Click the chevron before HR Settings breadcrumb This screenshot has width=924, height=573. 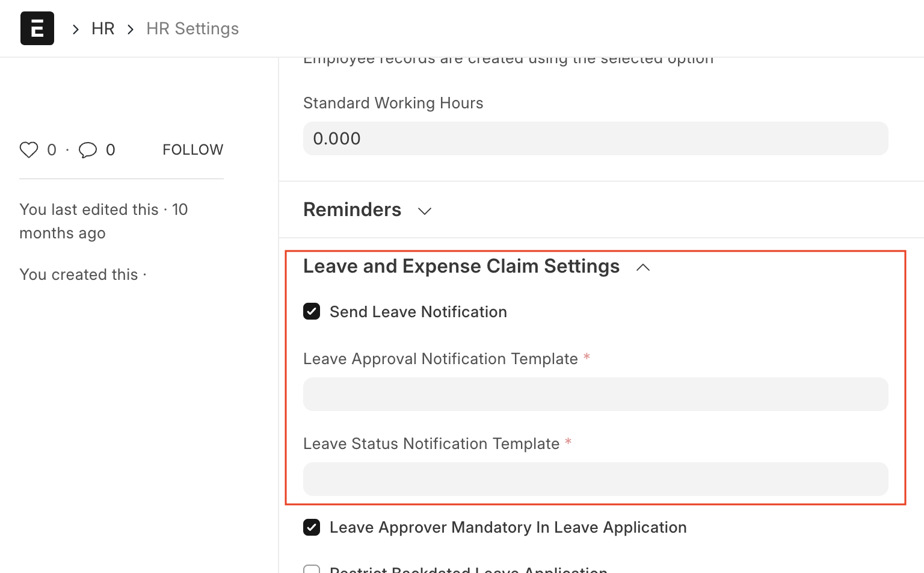(131, 29)
